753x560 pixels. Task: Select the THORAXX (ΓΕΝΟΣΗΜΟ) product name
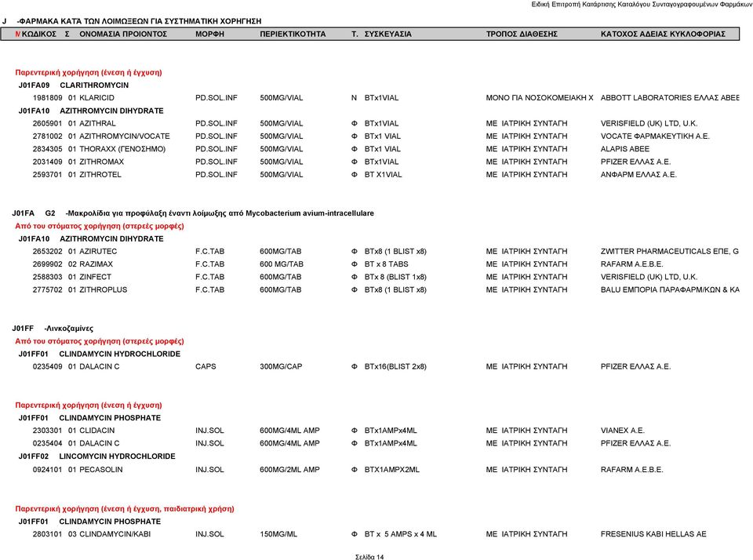click(122, 149)
